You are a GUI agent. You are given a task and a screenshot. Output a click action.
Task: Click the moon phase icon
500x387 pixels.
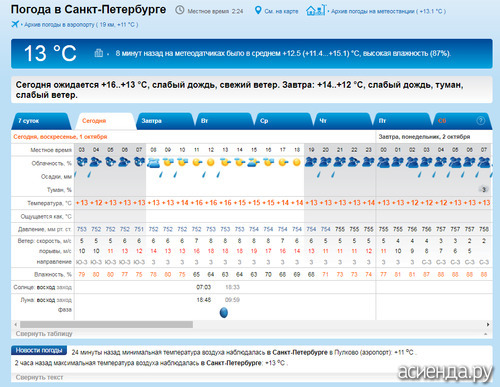(x=224, y=312)
